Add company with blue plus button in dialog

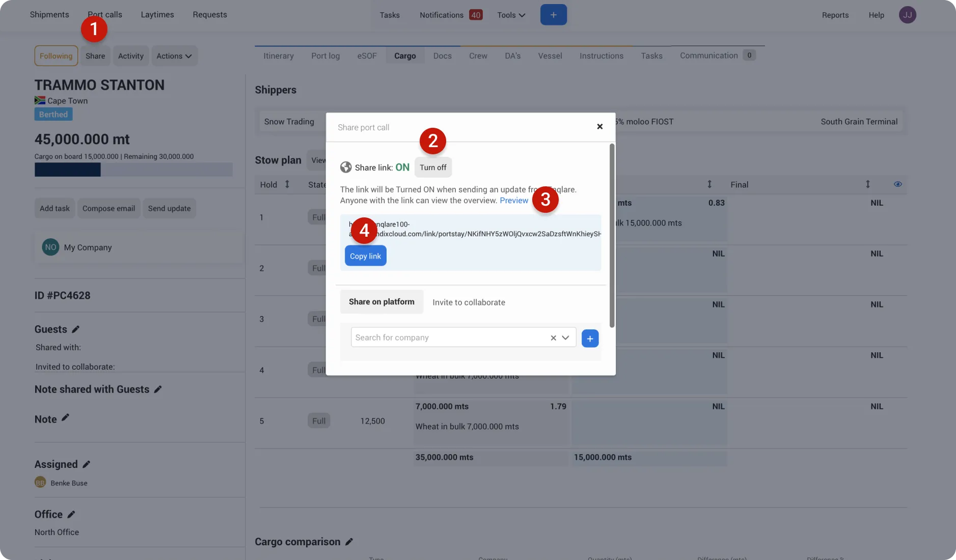(x=590, y=339)
